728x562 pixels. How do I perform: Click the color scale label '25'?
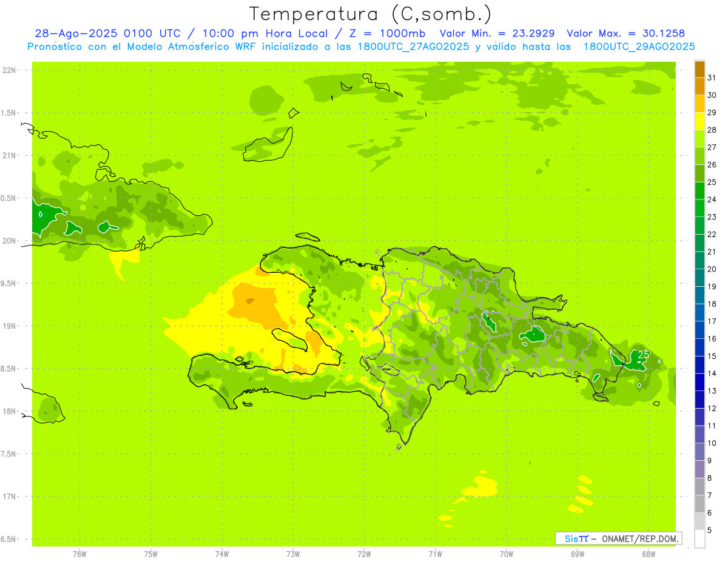pos(712,182)
